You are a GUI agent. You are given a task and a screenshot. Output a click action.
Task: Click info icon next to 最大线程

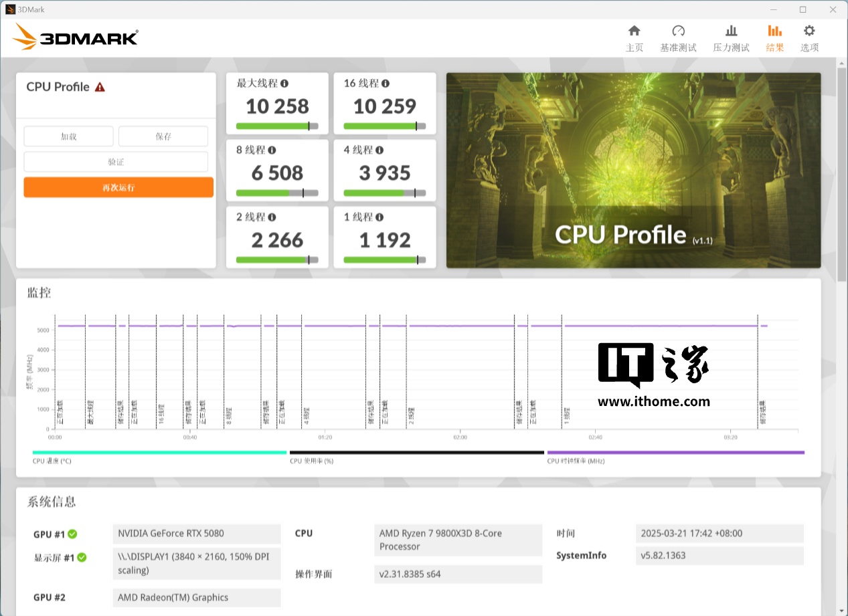284,84
